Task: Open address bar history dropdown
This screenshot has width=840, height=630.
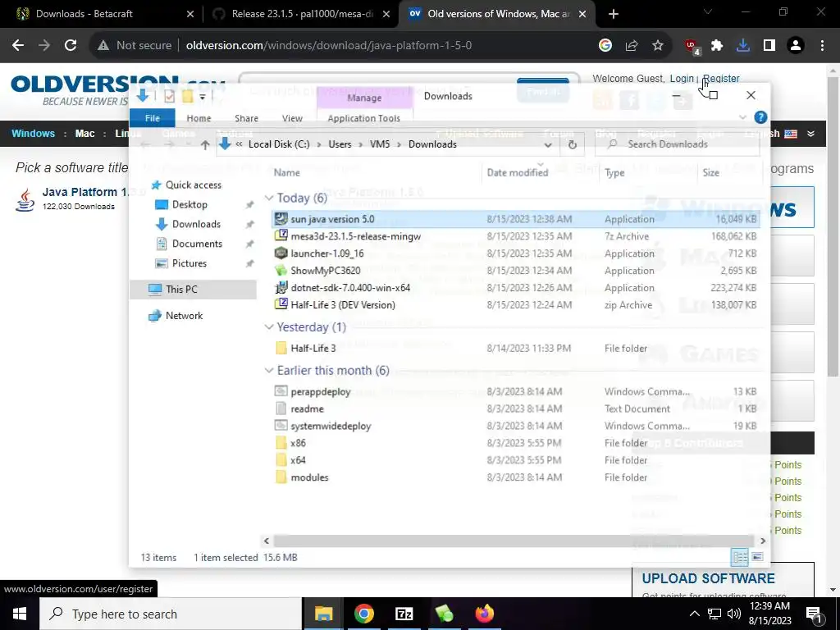Action: pos(547,144)
